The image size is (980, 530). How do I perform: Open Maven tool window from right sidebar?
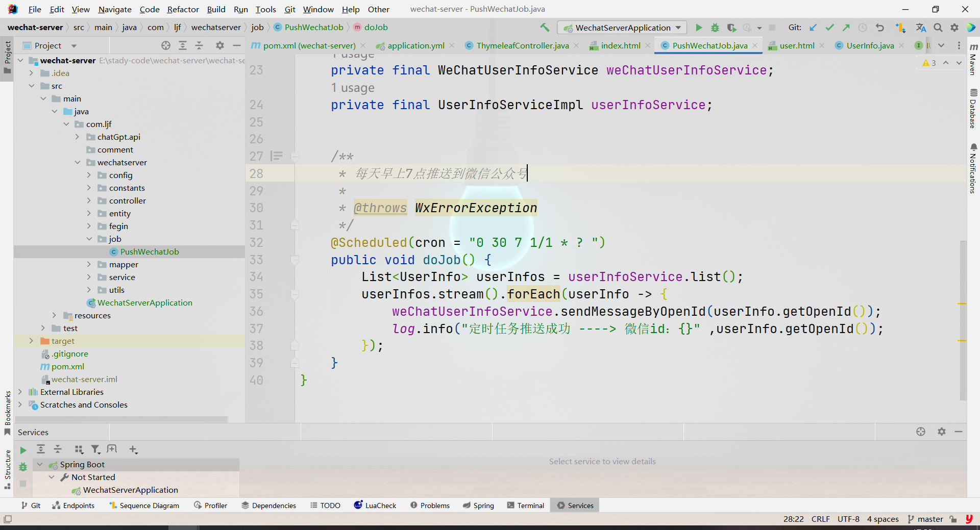point(973,59)
